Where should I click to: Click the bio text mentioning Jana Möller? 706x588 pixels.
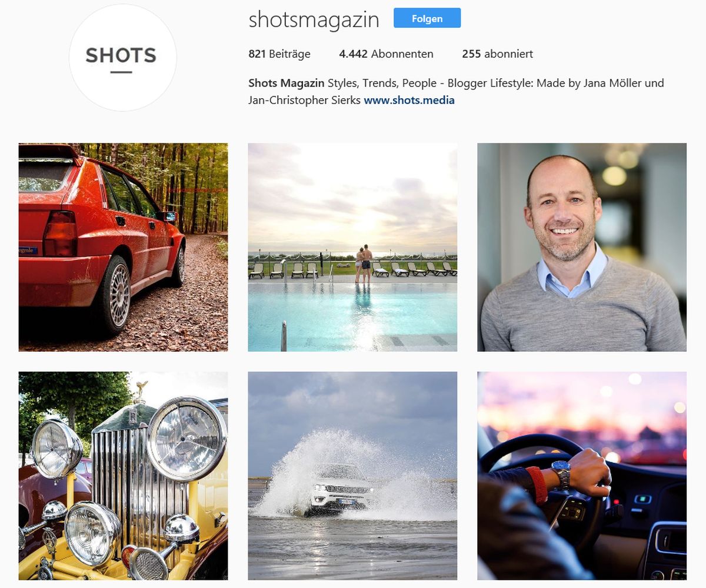456,91
